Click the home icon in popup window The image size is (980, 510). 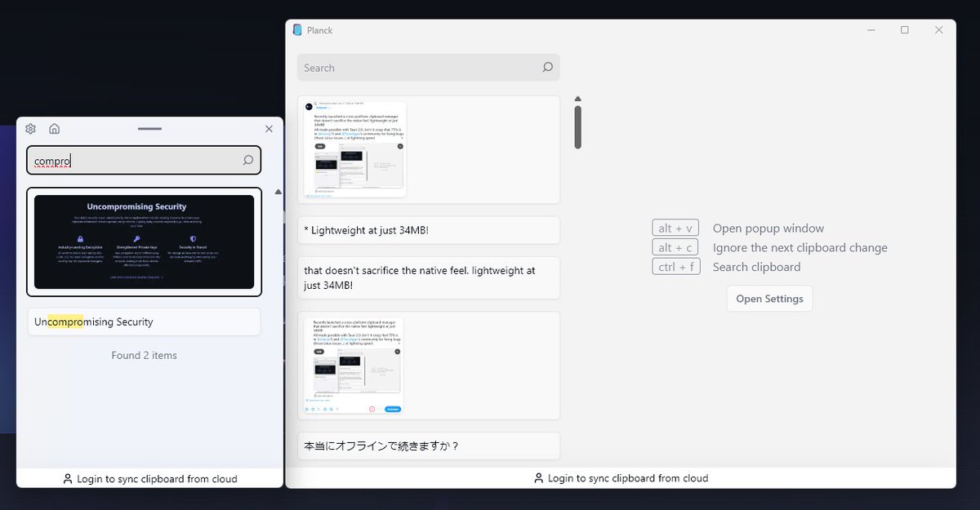(x=54, y=129)
